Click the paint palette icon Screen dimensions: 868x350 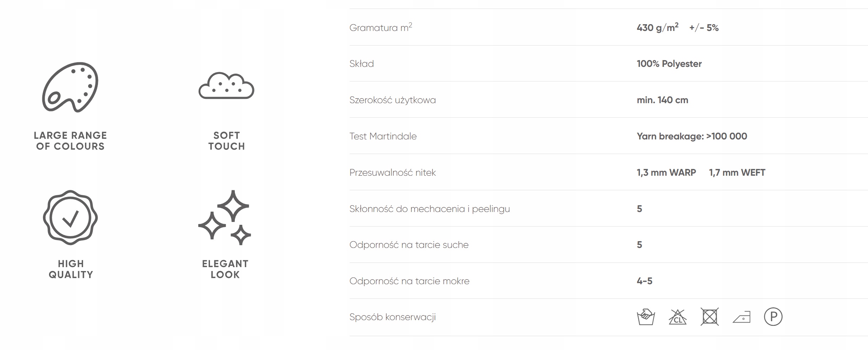pyautogui.click(x=70, y=87)
